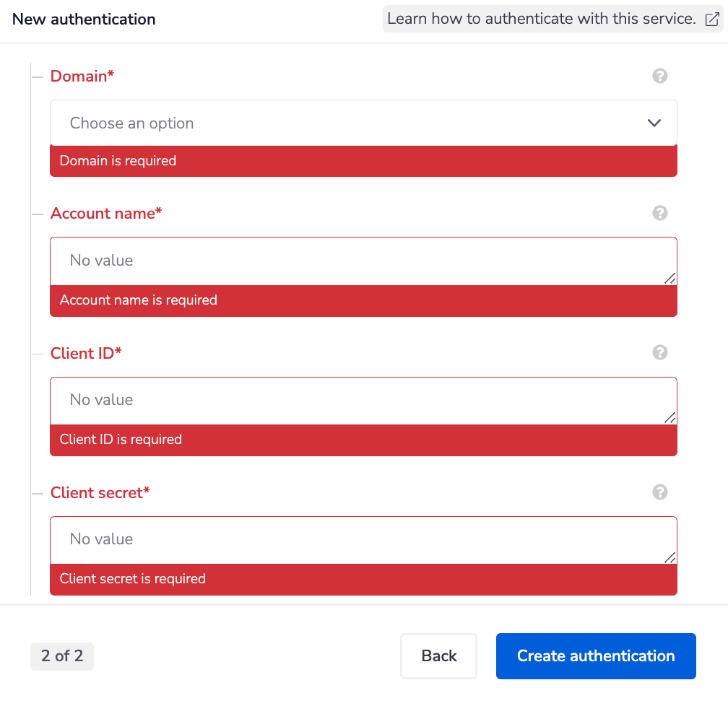
Task: Click the 'Client ID is required' error banner
Action: [x=121, y=440]
